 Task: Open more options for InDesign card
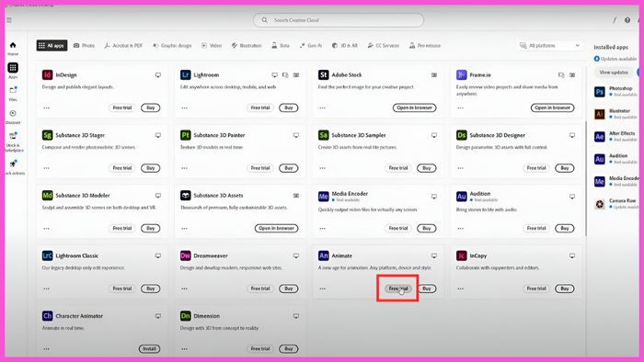(46, 107)
